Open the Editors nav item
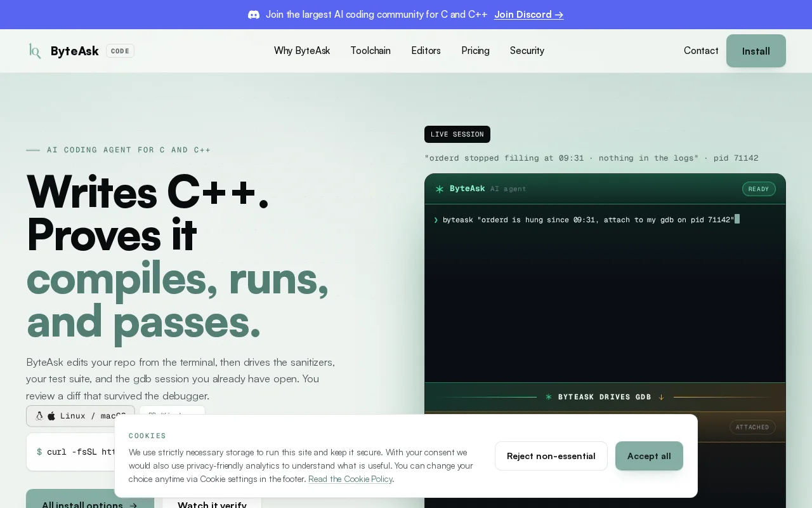812x508 pixels. [x=426, y=51]
